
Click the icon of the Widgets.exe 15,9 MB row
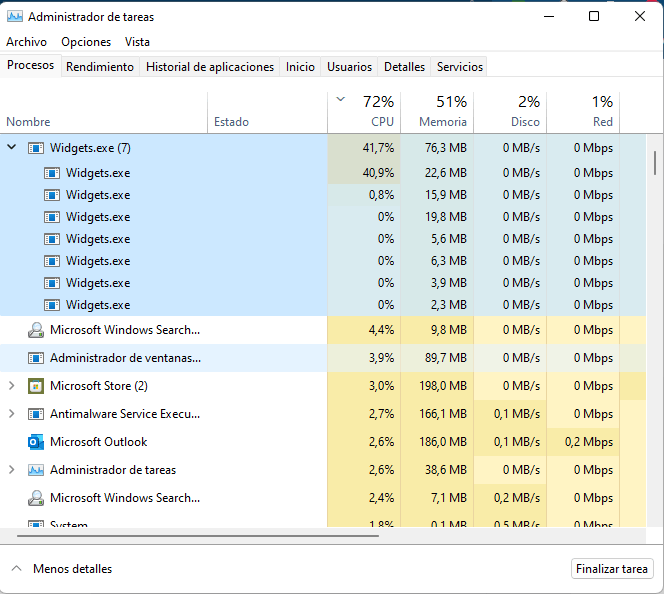tap(52, 195)
